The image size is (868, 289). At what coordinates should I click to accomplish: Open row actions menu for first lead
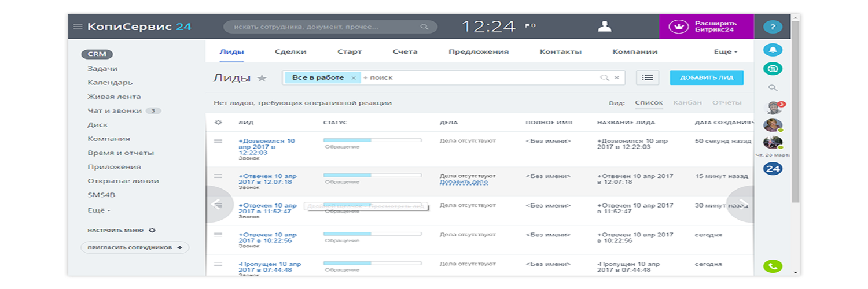(218, 141)
